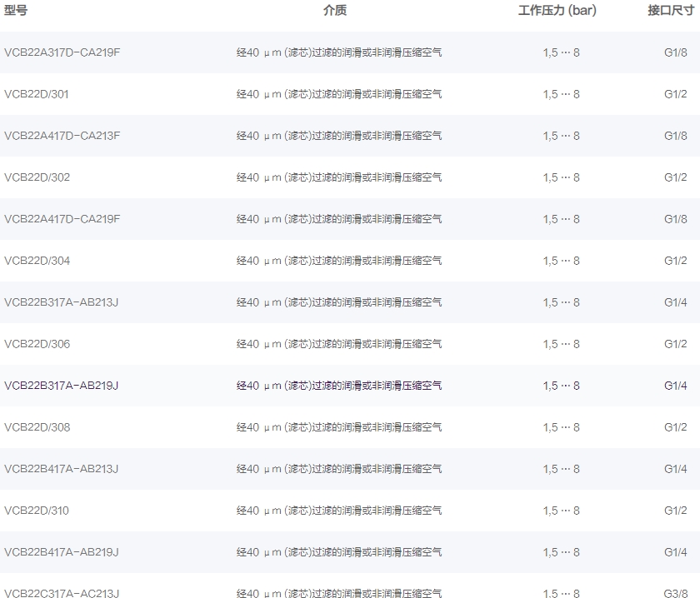Click G1/2 in the VCB22D/310 row
The height and width of the screenshot is (598, 700).
click(x=676, y=511)
